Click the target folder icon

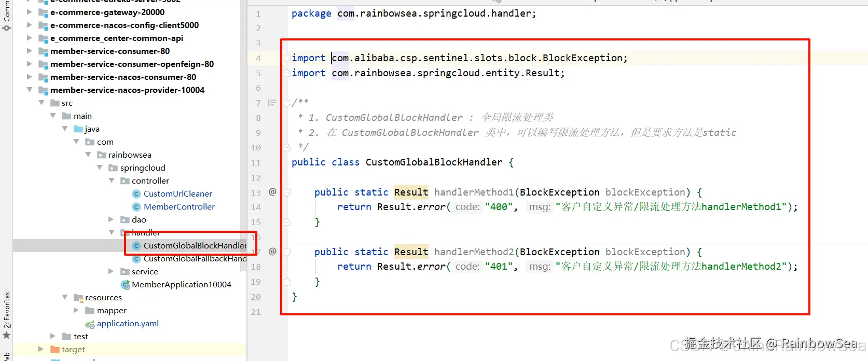pos(55,349)
